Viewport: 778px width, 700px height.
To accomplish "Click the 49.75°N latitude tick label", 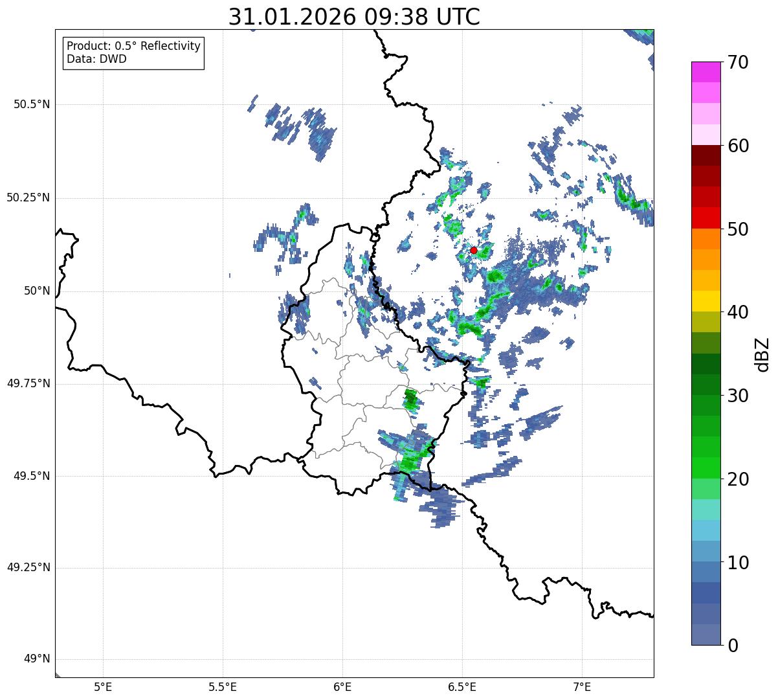I will click(x=28, y=383).
